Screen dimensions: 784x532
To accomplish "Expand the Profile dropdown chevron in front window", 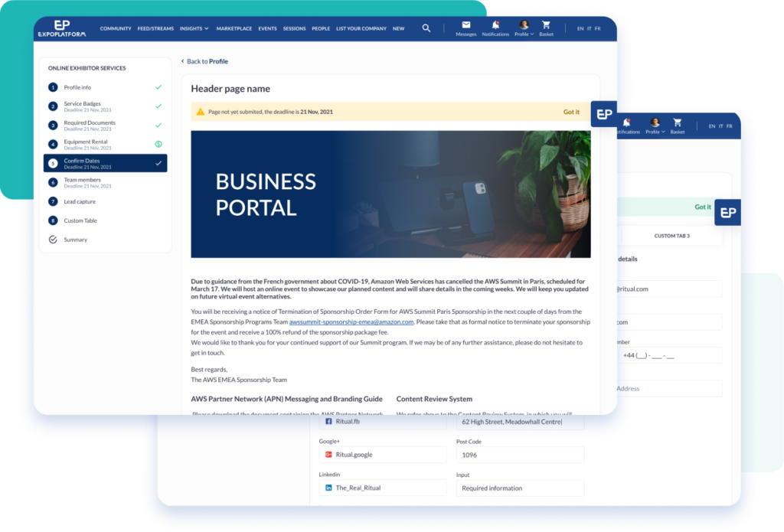I will coord(532,34).
